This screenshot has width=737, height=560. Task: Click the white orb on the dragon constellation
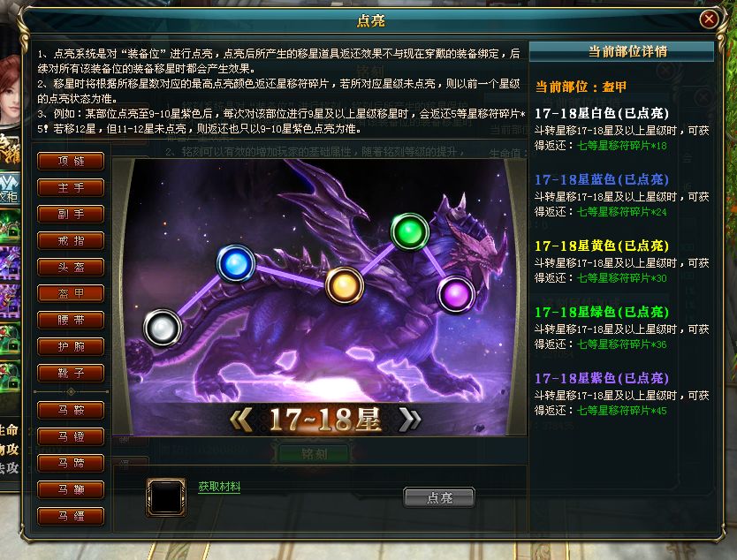163,328
